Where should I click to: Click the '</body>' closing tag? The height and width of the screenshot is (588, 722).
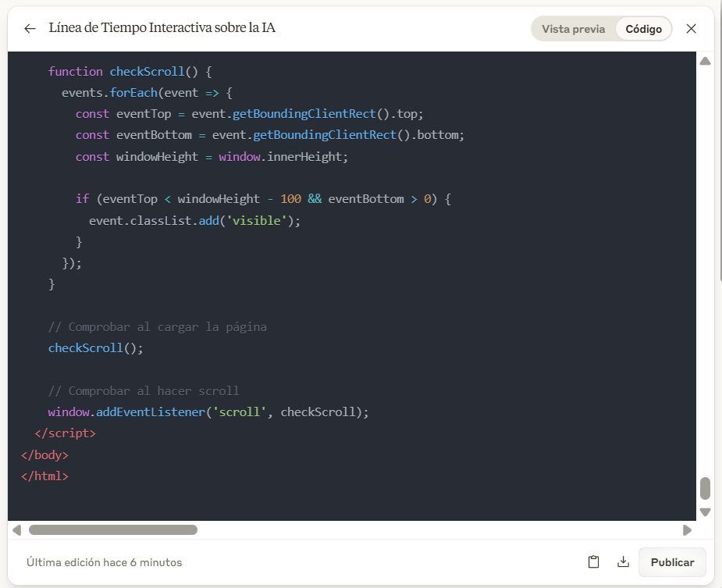click(x=44, y=454)
